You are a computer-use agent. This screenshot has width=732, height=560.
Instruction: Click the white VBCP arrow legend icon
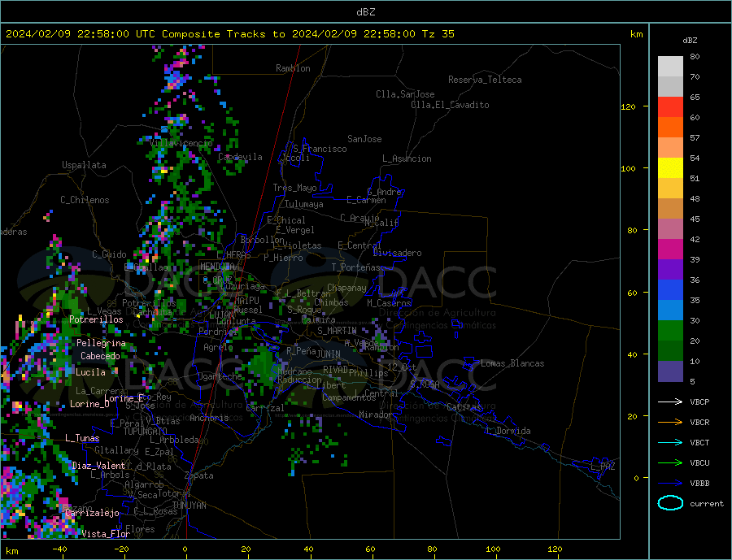point(670,402)
